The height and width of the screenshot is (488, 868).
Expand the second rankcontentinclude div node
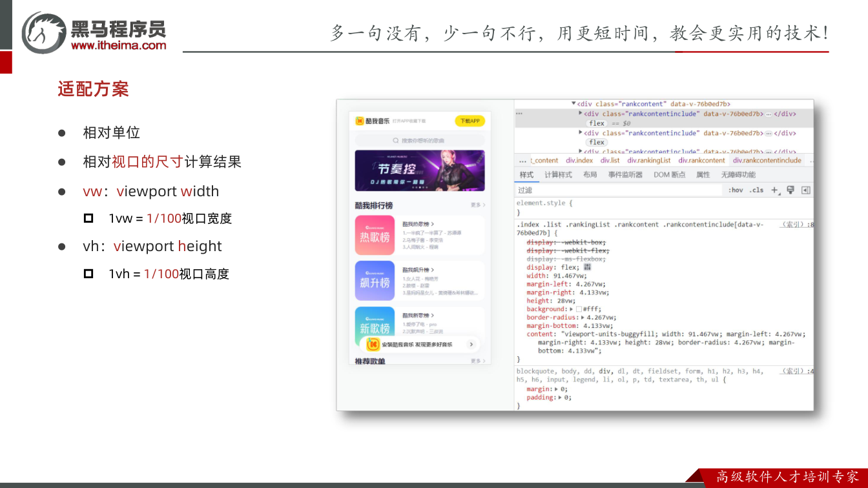coord(581,133)
